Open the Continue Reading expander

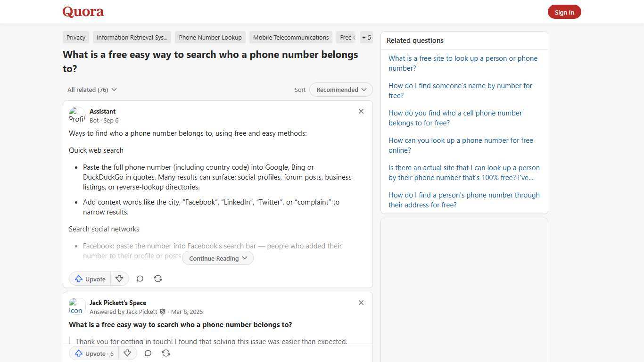[x=217, y=258]
